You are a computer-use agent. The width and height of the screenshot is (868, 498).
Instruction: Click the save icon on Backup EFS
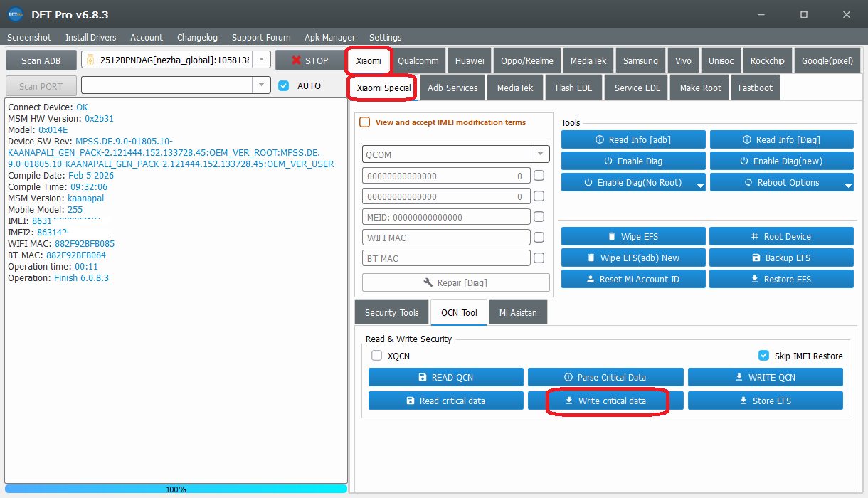[x=756, y=258]
